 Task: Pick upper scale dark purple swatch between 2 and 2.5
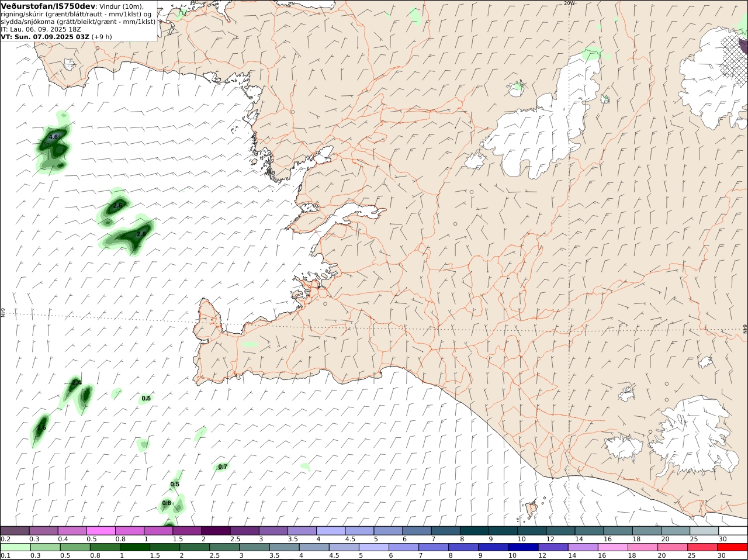[216, 531]
